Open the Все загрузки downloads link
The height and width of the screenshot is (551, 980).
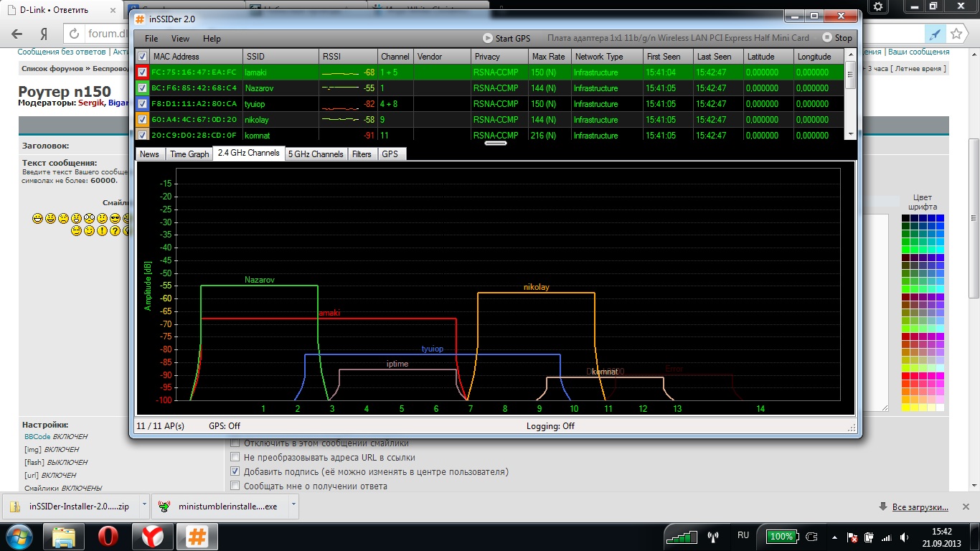click(x=920, y=507)
